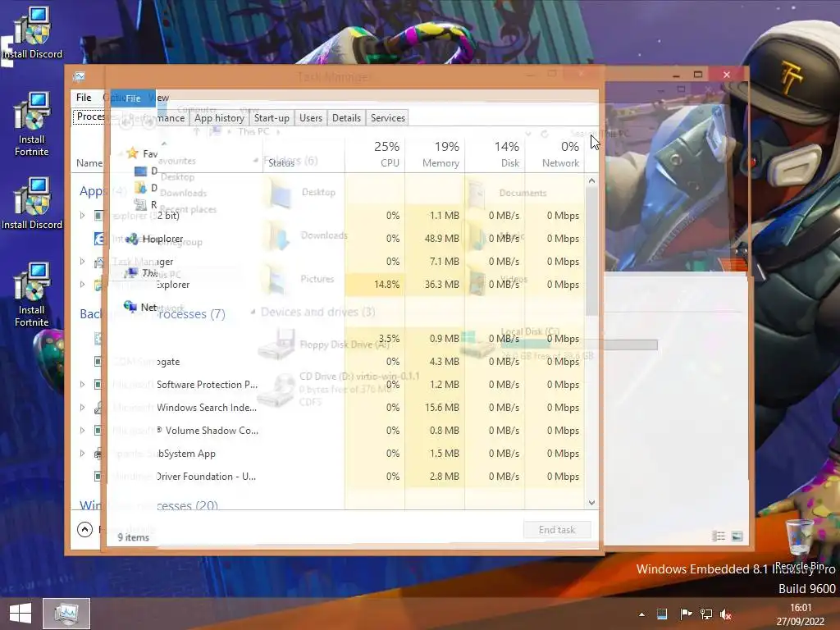Maximize the Explorer window behind Task Manager
840x630 pixels.
coord(697,75)
